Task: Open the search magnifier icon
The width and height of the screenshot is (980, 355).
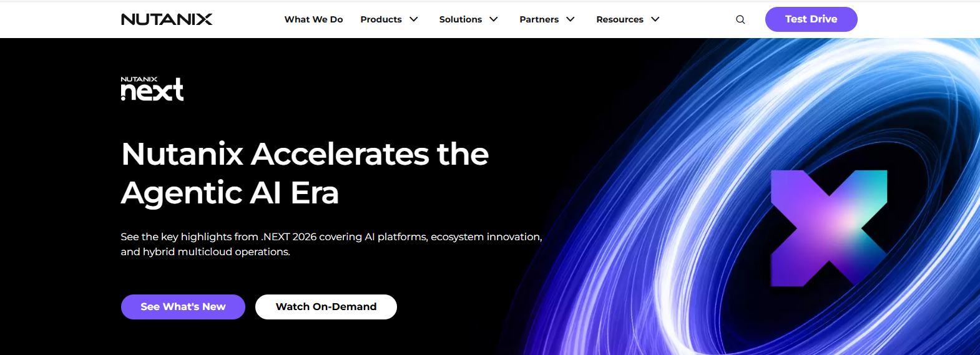Action: click(740, 19)
